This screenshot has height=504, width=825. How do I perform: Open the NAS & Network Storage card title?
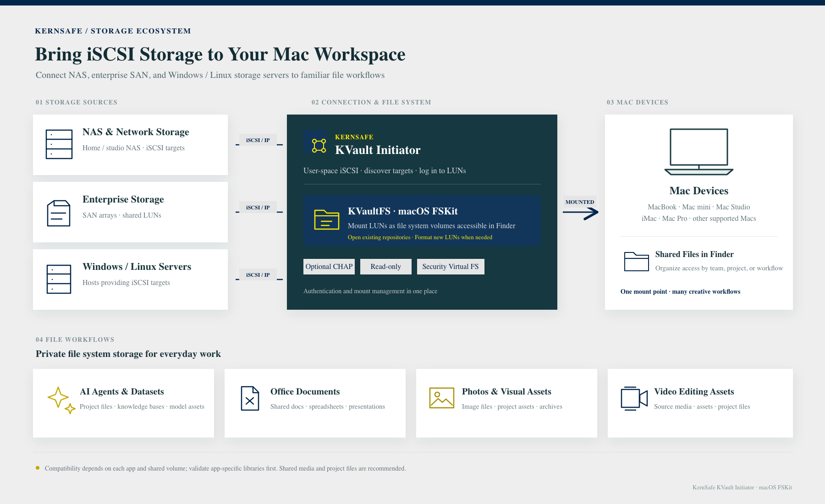point(136,132)
